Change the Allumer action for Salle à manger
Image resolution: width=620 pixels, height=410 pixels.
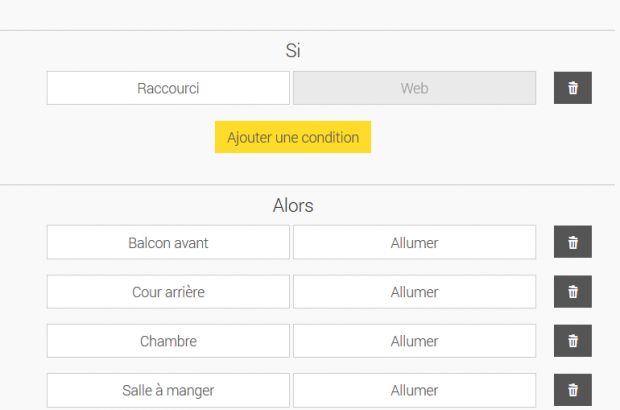pyautogui.click(x=414, y=390)
